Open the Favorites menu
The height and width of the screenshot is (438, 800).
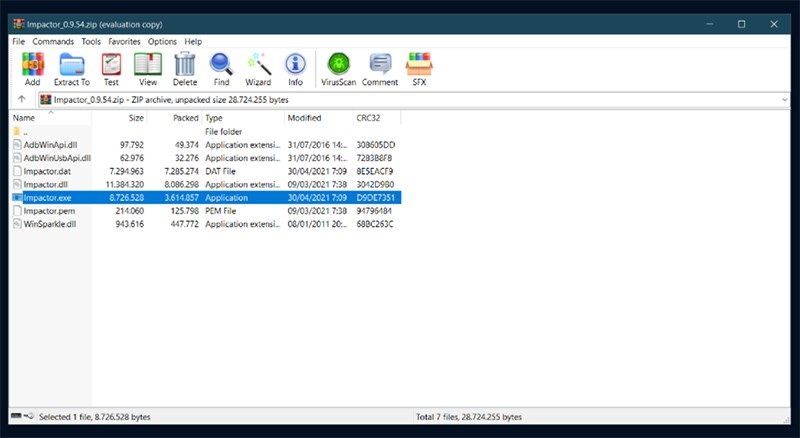(x=124, y=41)
